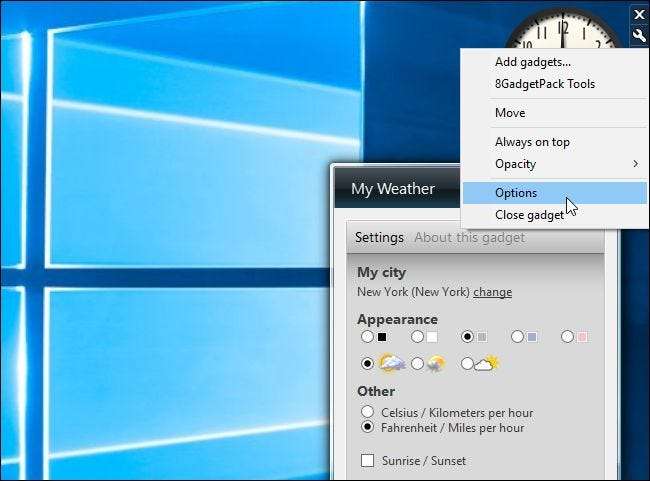Click the X icon above the wrench
The height and width of the screenshot is (481, 650).
(639, 15)
